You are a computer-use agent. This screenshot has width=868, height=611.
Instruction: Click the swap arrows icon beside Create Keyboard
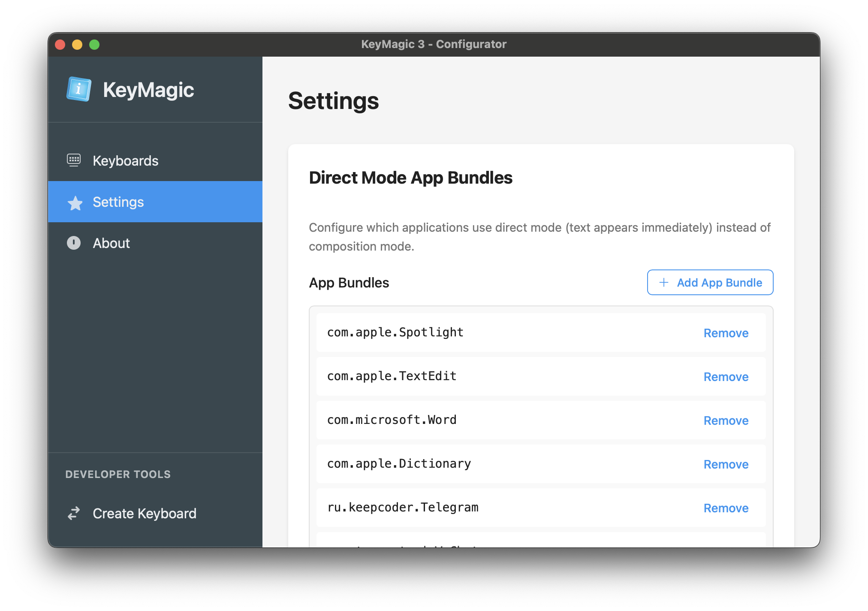[74, 513]
